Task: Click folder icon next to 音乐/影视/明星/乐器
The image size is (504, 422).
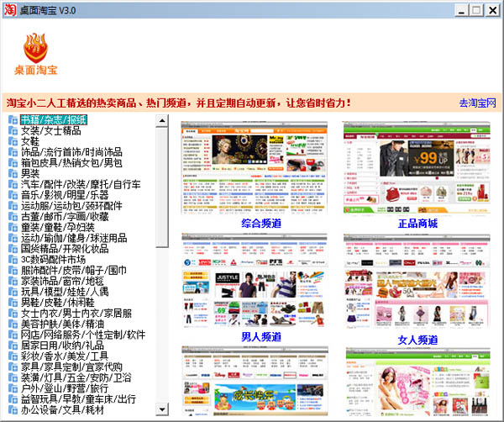Action: 13,195
